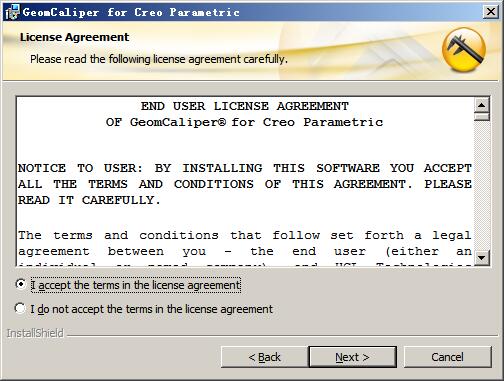Image resolution: width=504 pixels, height=381 pixels.
Task: Go to the next installer step
Action: (x=352, y=357)
